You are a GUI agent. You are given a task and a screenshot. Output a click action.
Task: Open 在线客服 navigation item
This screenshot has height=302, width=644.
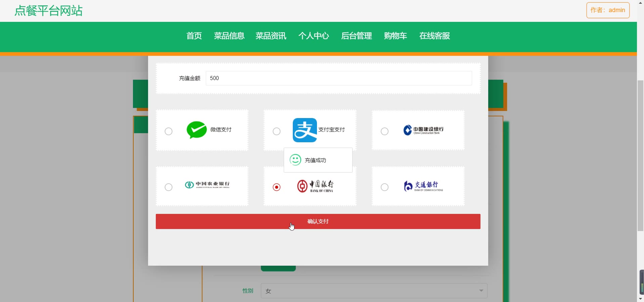tap(434, 36)
